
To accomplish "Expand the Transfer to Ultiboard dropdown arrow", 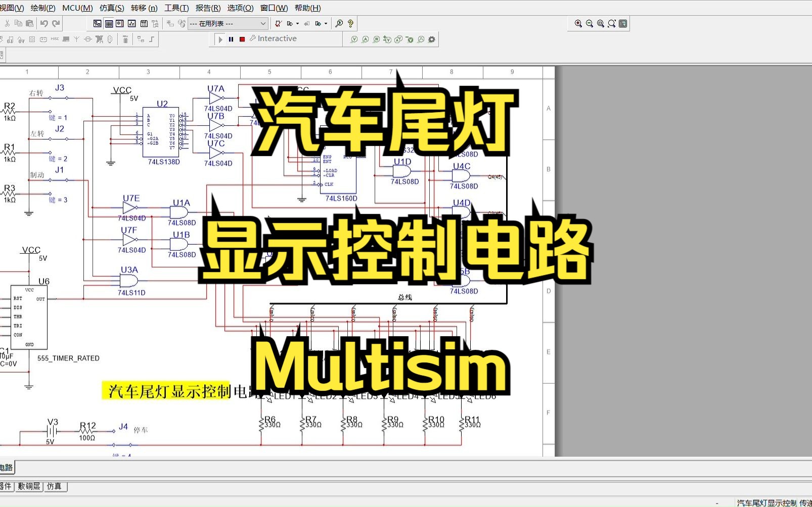I will [297, 23].
